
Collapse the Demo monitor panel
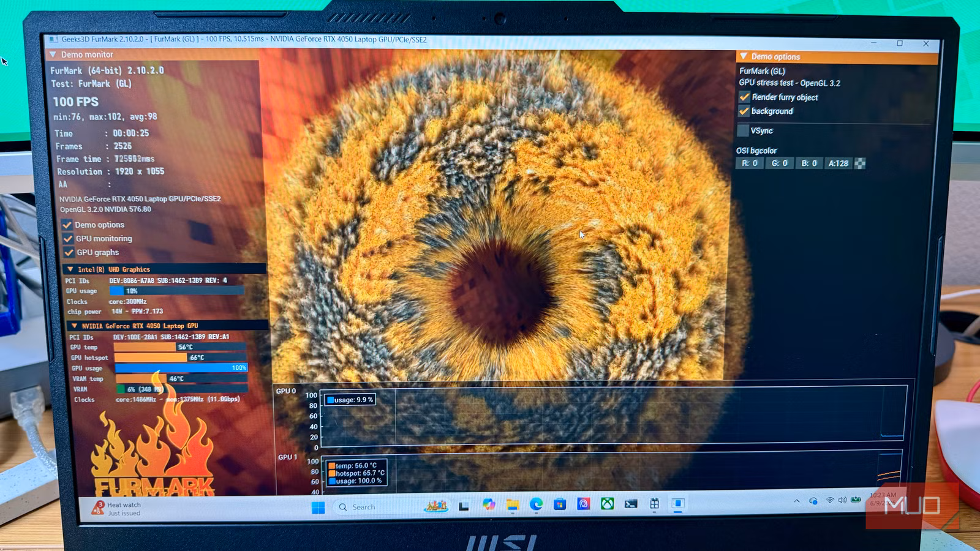click(x=53, y=54)
